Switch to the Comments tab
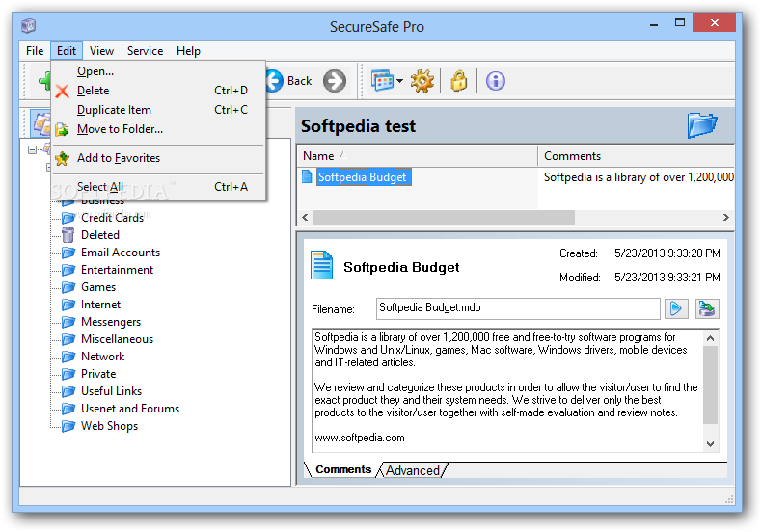 click(x=343, y=470)
